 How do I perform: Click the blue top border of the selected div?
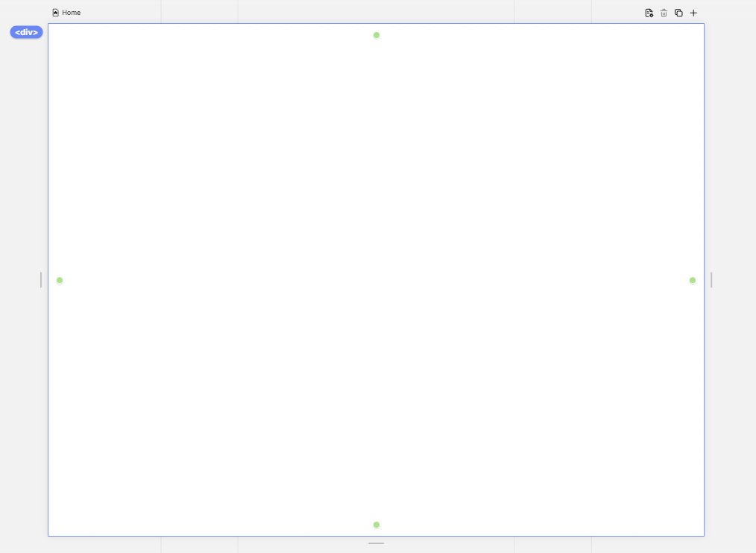pyautogui.click(x=224, y=24)
